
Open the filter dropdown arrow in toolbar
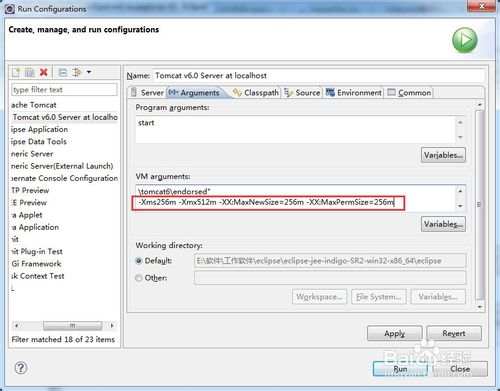click(x=89, y=72)
